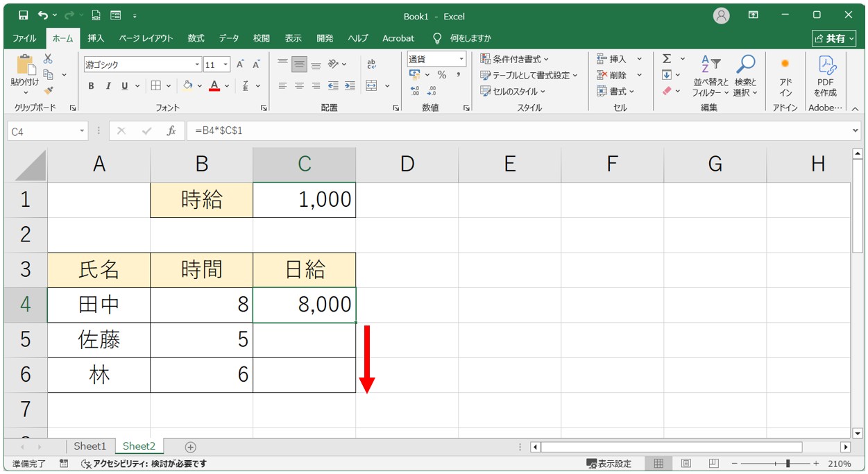Apply Comma Style number format

pyautogui.click(x=458, y=75)
